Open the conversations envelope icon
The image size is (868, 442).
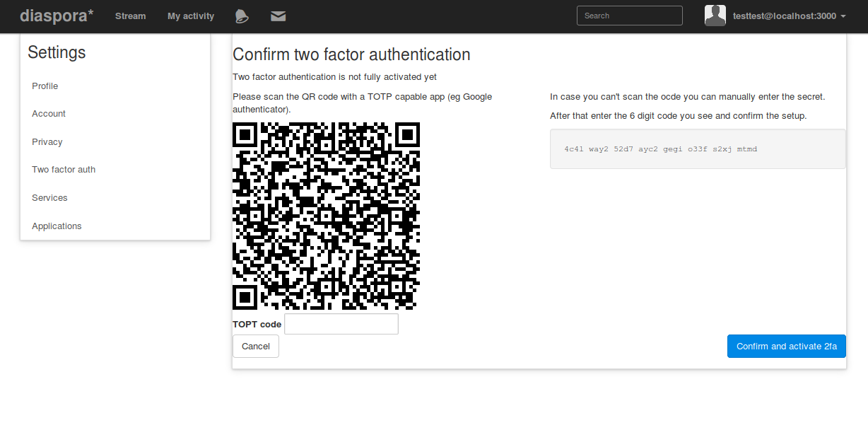278,16
